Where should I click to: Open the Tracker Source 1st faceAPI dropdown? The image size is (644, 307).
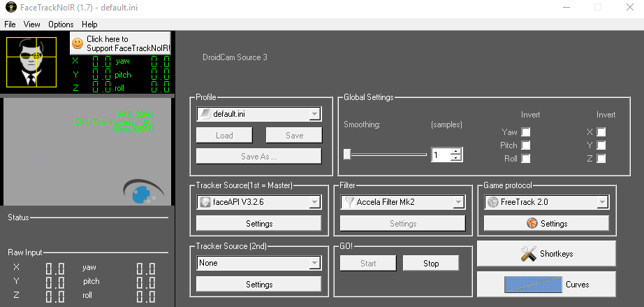(x=259, y=202)
